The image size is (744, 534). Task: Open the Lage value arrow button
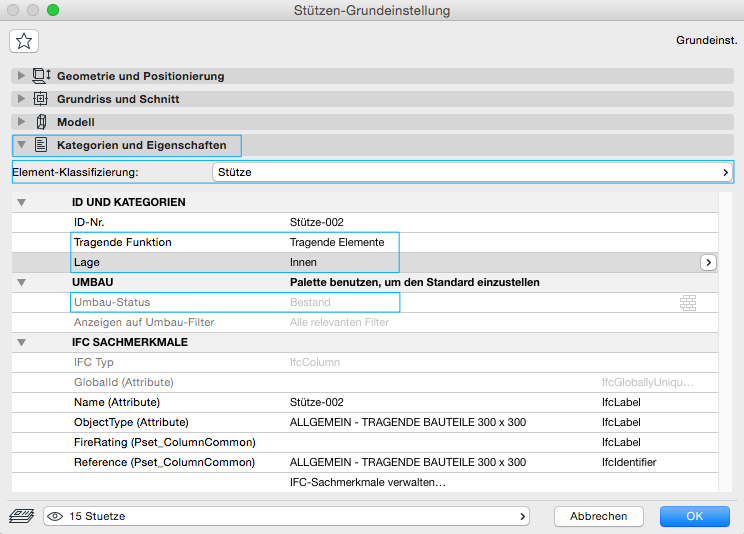708,262
